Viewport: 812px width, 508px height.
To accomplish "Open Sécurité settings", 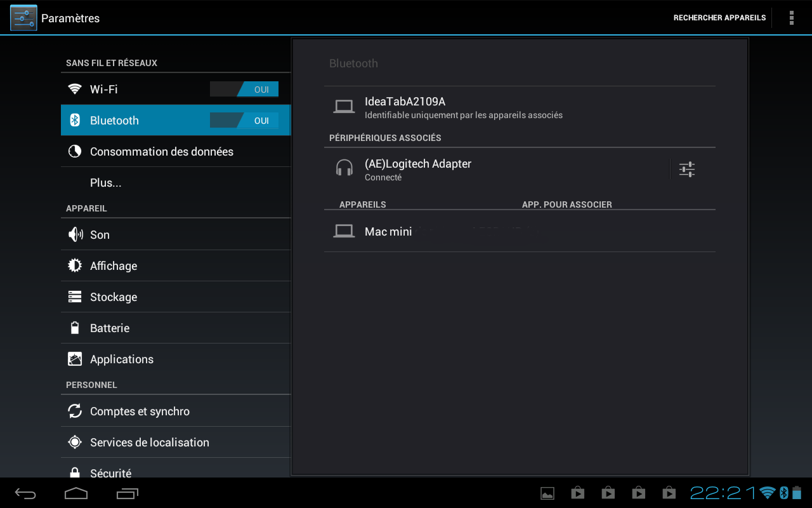I will pos(176,468).
